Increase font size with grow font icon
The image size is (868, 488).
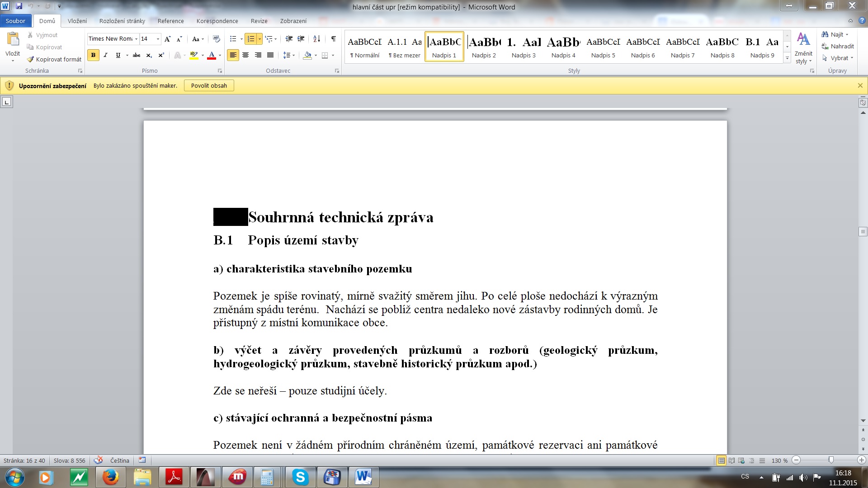pos(167,39)
